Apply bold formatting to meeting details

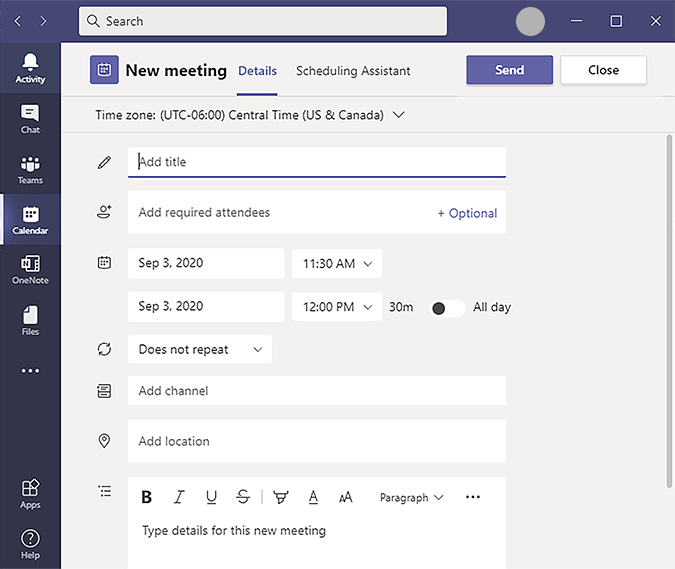click(x=147, y=497)
